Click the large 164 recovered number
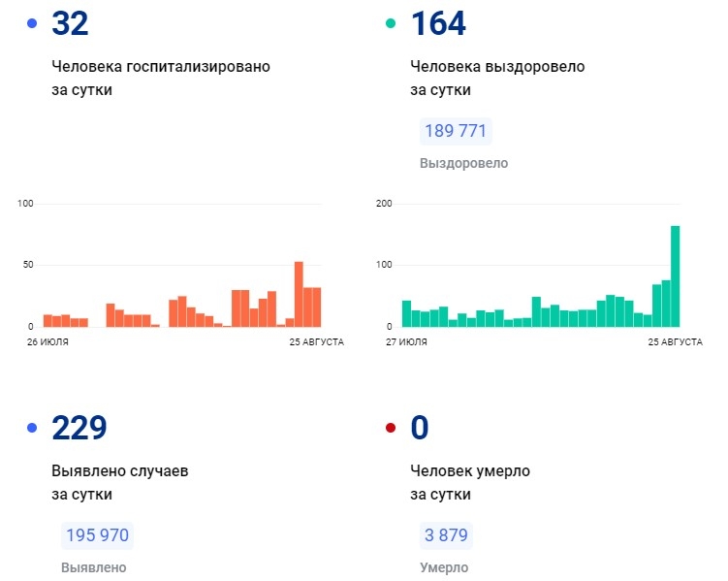This screenshot has height=581, width=728. 438,24
